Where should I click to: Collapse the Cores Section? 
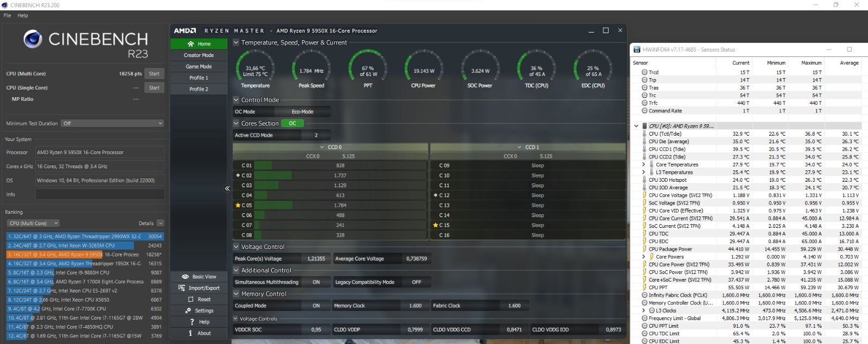(236, 123)
